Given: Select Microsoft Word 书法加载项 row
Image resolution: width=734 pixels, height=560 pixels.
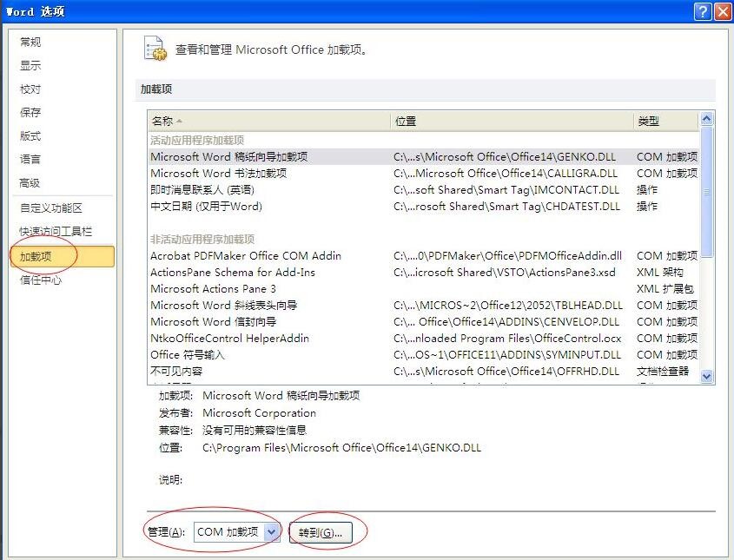Looking at the screenshot, I should pos(424,173).
